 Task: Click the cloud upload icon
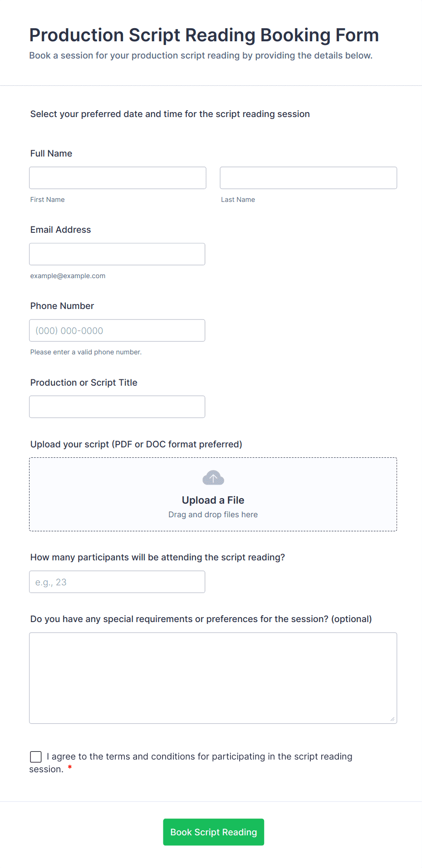(213, 478)
